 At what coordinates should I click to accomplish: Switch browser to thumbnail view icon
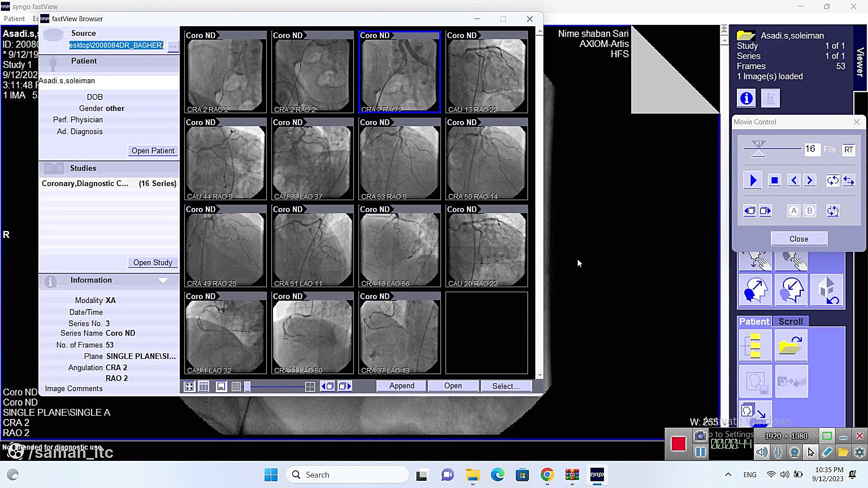coord(189,386)
